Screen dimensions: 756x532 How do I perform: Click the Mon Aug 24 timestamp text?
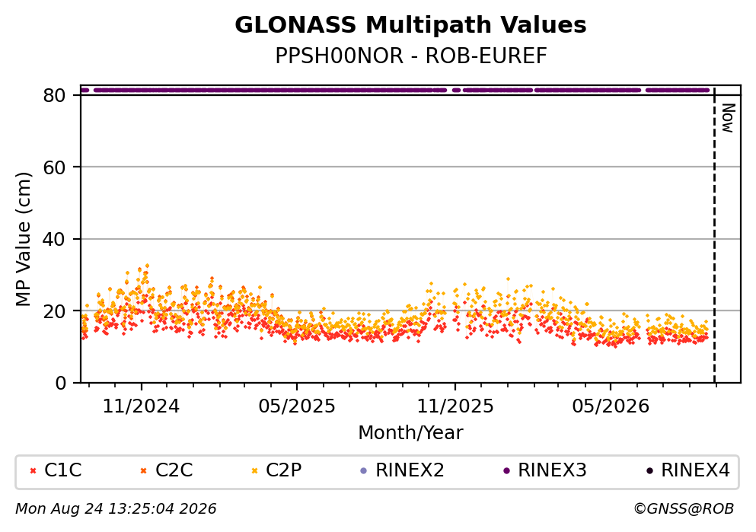coord(116,509)
